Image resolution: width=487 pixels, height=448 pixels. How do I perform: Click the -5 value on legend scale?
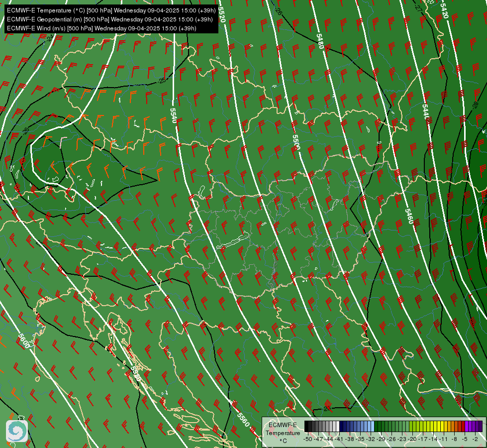pos(465,439)
